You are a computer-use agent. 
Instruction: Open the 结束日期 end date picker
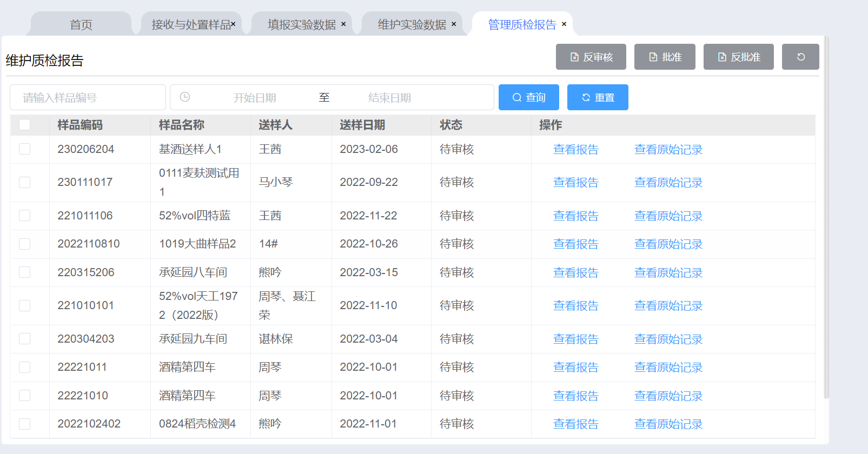(x=389, y=97)
